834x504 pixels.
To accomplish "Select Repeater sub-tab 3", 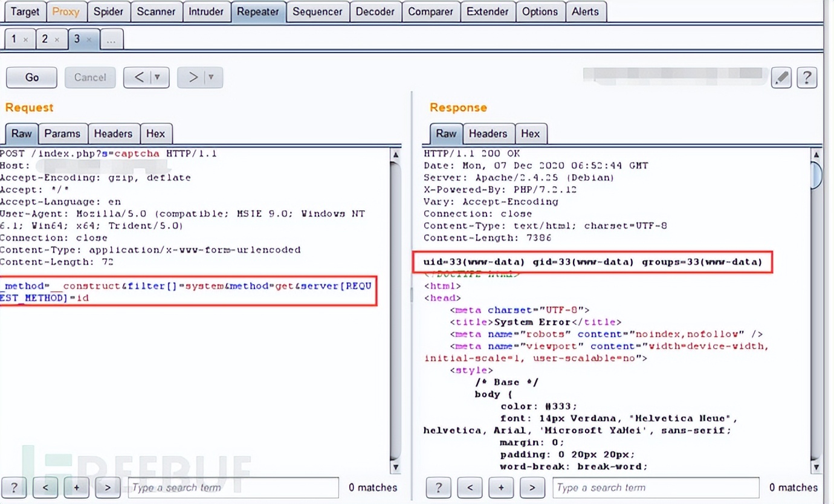I will (77, 39).
